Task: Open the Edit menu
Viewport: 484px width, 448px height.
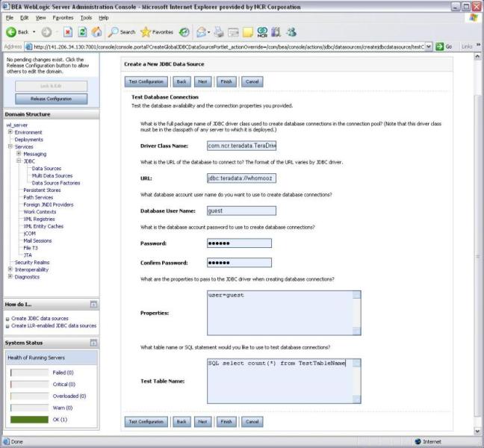Action: coord(24,18)
